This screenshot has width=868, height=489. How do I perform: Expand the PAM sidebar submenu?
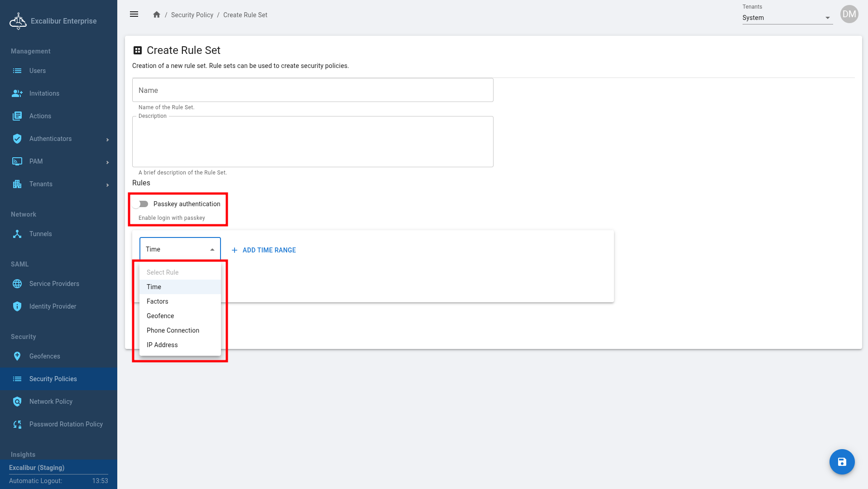point(107,162)
